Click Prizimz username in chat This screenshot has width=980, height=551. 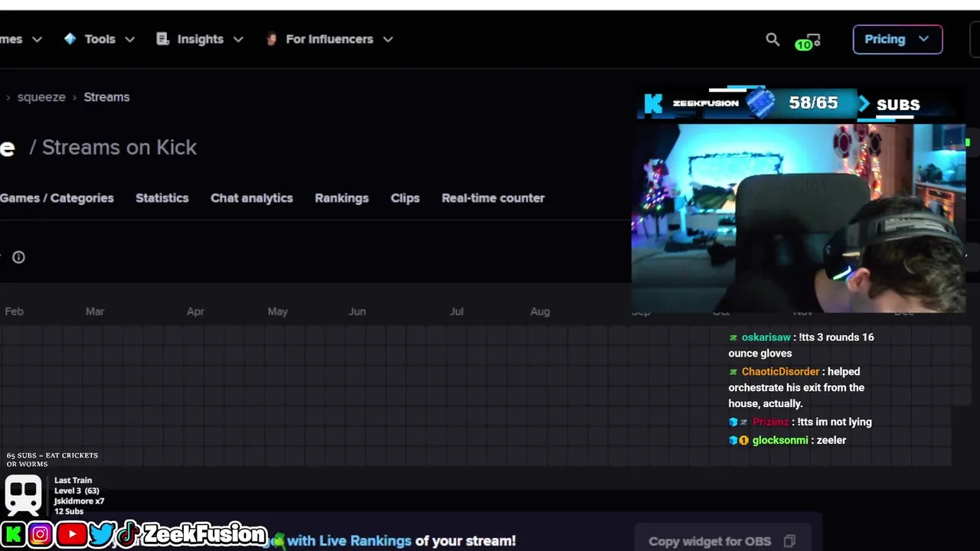770,422
